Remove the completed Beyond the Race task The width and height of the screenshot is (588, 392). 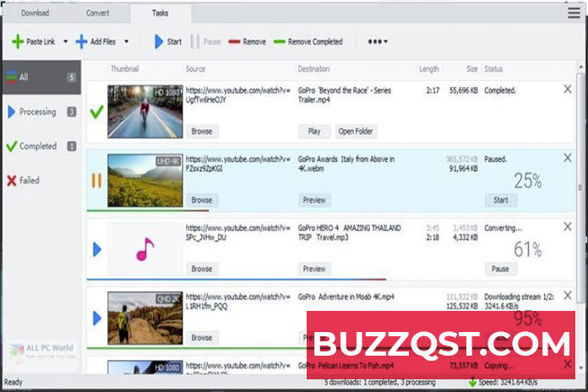[568, 90]
